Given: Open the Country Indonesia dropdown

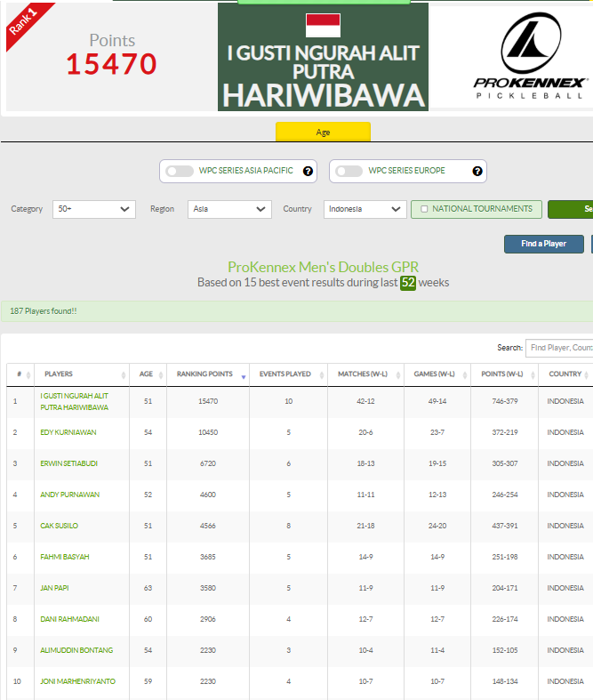Looking at the screenshot, I should [365, 209].
